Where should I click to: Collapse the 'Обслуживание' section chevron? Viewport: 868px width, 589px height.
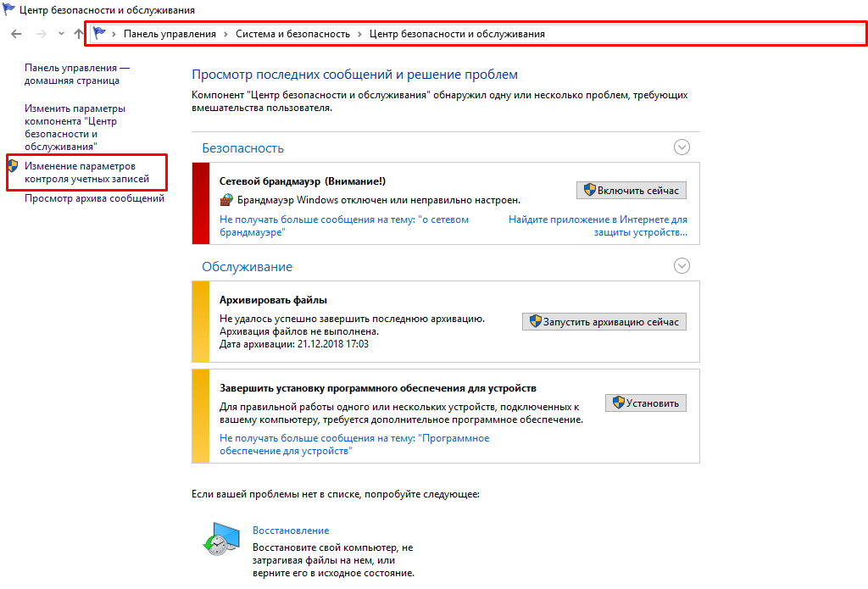point(682,266)
